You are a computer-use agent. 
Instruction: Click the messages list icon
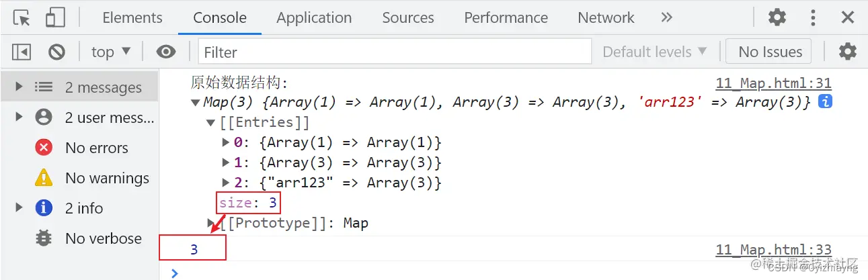(44, 87)
